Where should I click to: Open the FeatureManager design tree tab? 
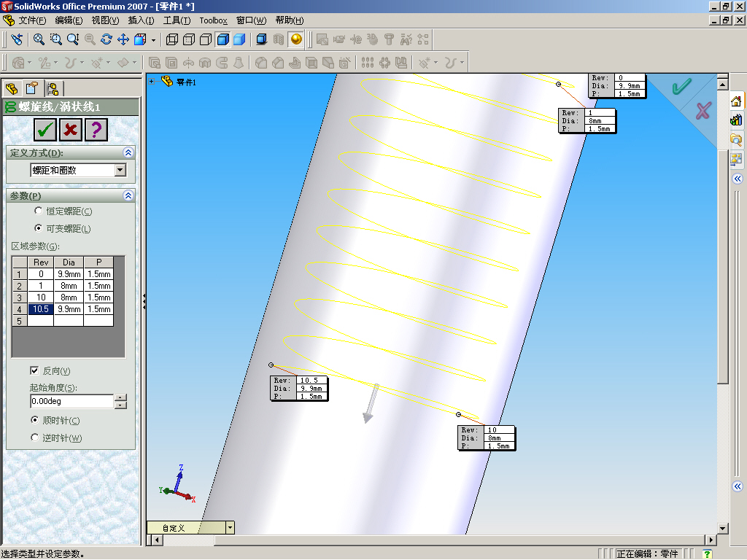12,88
